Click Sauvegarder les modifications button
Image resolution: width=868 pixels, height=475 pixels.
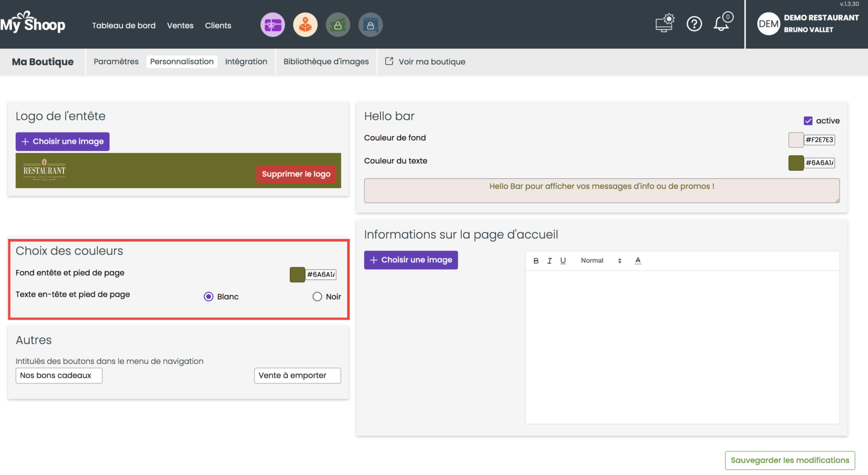tap(789, 460)
